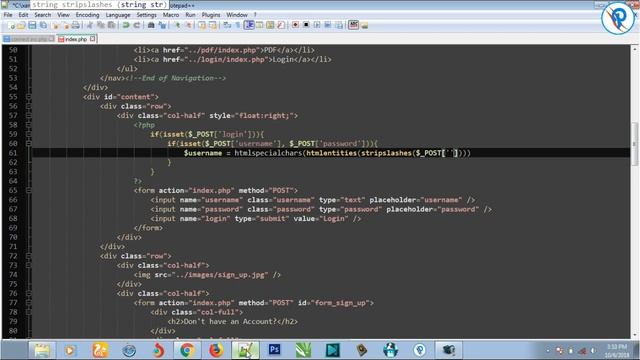640x360 pixels.
Task: Open the Document Map icon
Action: pos(270,25)
